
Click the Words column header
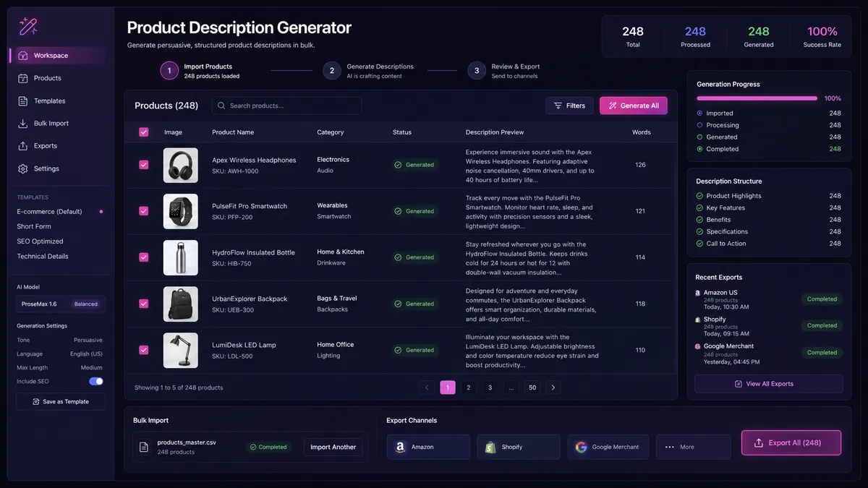coord(642,132)
